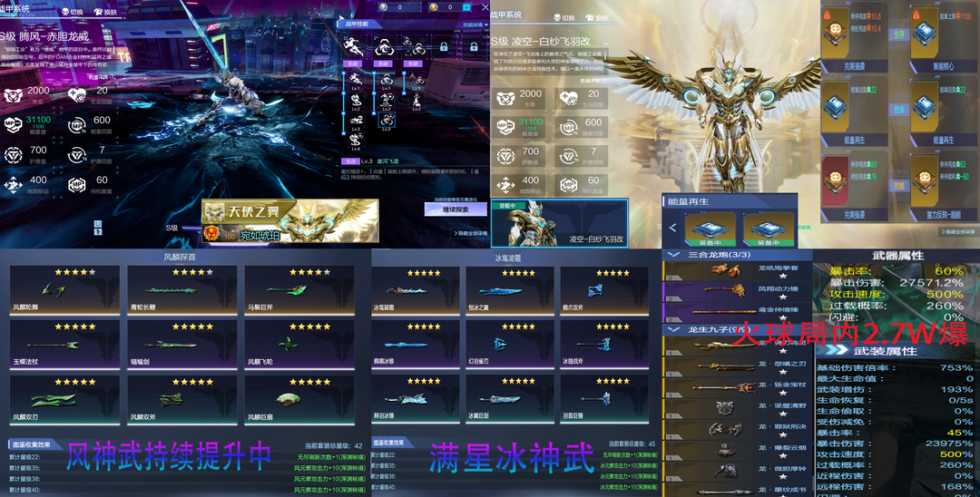Image resolution: width=980 pixels, height=497 pixels.
Task: Toggle 隐藏全部详情 in the 凌空 panel
Action: pyautogui.click(x=959, y=232)
